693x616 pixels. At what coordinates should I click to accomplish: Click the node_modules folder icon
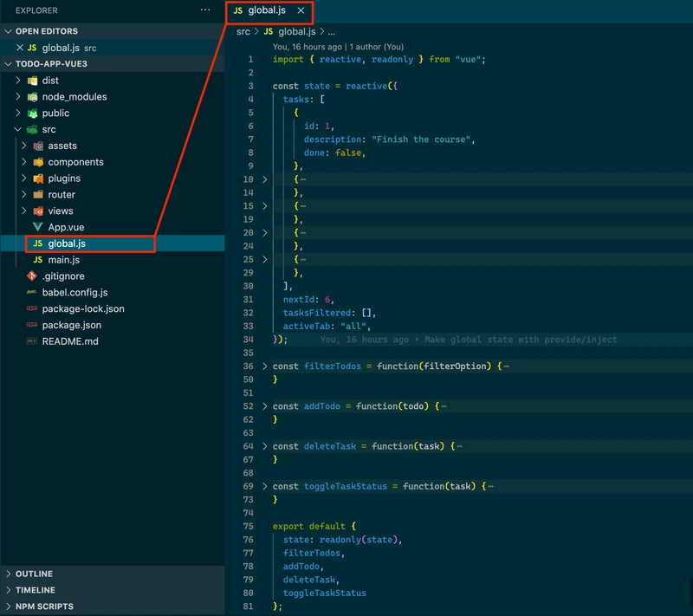[32, 97]
